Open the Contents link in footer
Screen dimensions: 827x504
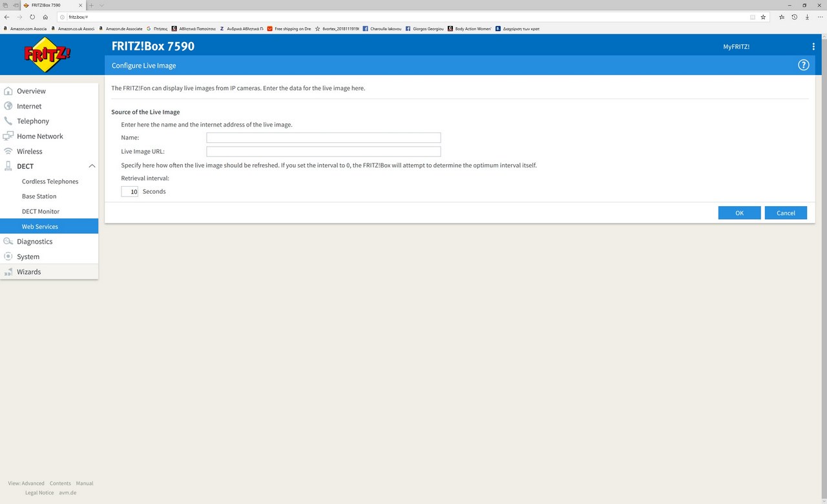[x=60, y=483]
